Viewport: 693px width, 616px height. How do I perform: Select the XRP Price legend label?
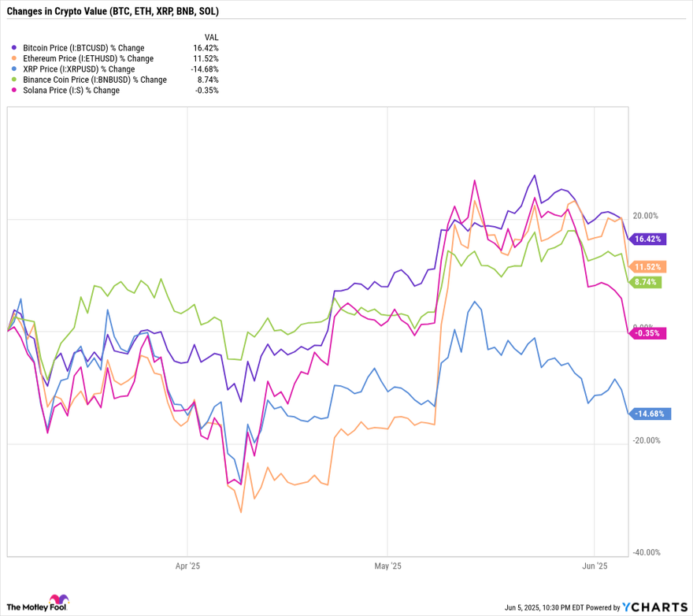[x=79, y=69]
